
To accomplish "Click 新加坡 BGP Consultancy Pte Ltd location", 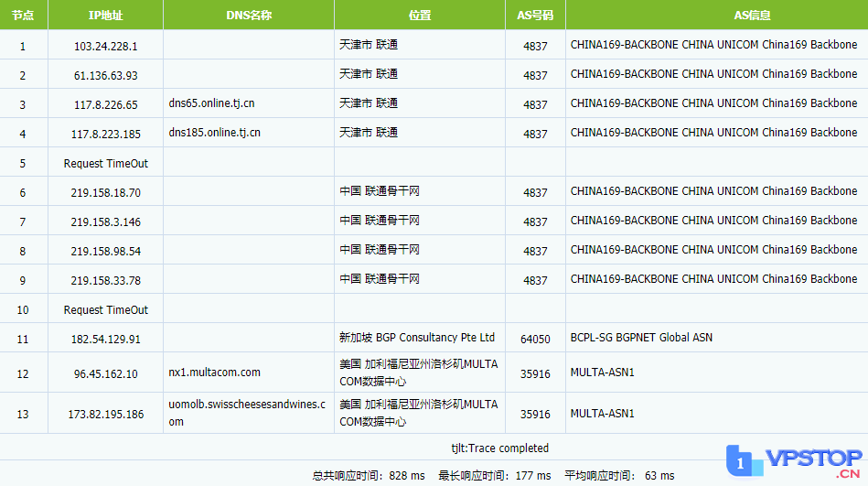I will point(417,338).
